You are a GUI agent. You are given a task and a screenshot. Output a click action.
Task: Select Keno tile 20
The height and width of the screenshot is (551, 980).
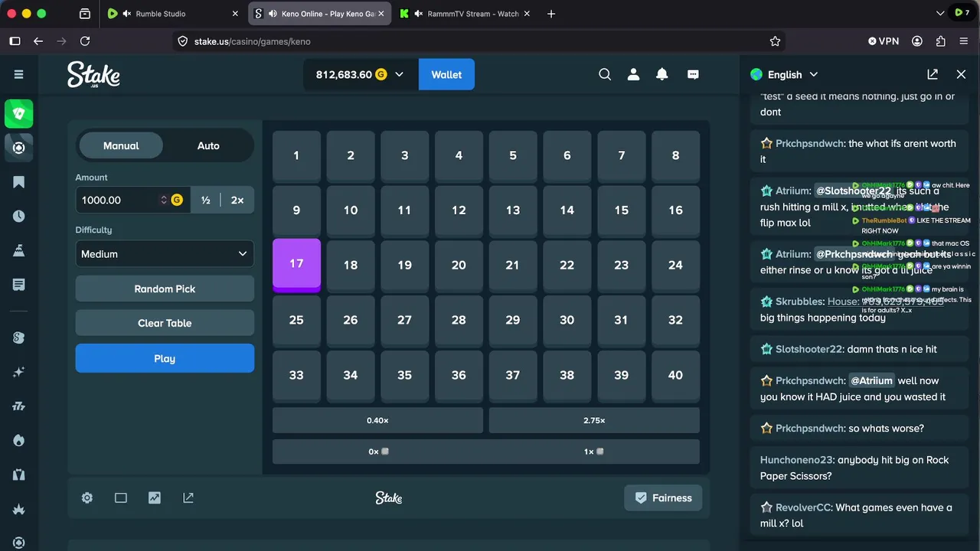click(459, 266)
